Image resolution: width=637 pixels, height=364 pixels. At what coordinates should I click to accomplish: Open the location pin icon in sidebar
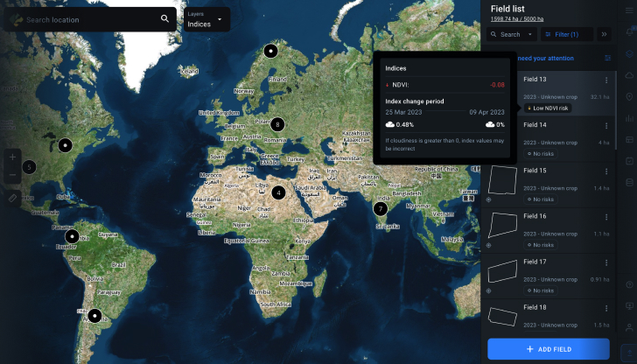[629, 96]
